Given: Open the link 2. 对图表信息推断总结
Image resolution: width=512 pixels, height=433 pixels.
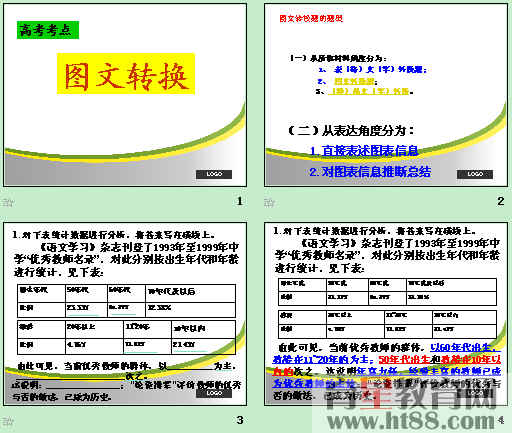Looking at the screenshot, I should pos(370,172).
